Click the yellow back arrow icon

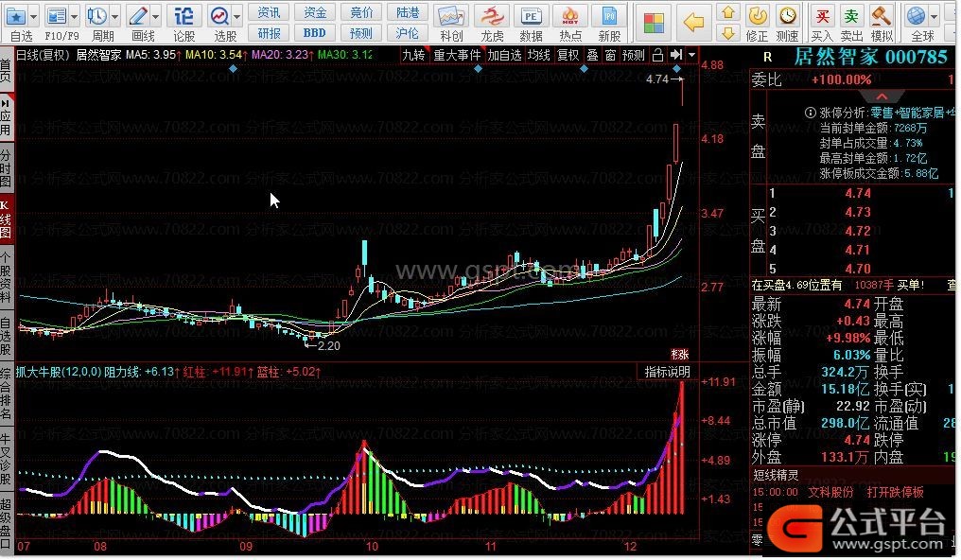pyautogui.click(x=693, y=23)
